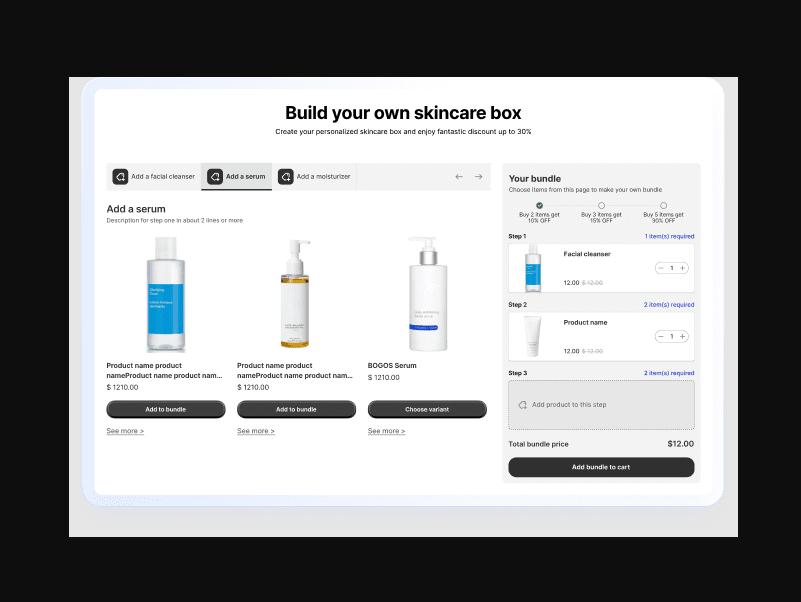Click the '2 item(s) required' label in Step 3

pos(669,373)
